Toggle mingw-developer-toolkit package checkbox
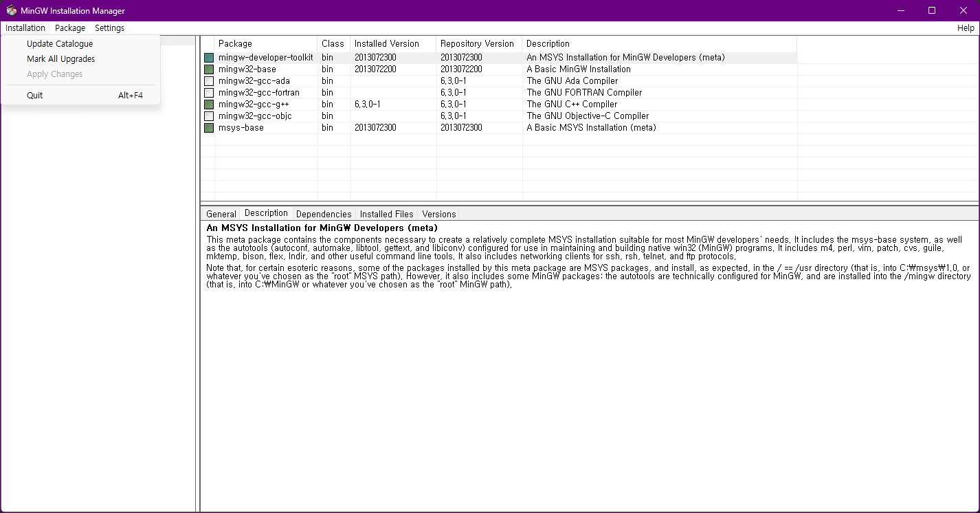The width and height of the screenshot is (980, 513). (209, 58)
